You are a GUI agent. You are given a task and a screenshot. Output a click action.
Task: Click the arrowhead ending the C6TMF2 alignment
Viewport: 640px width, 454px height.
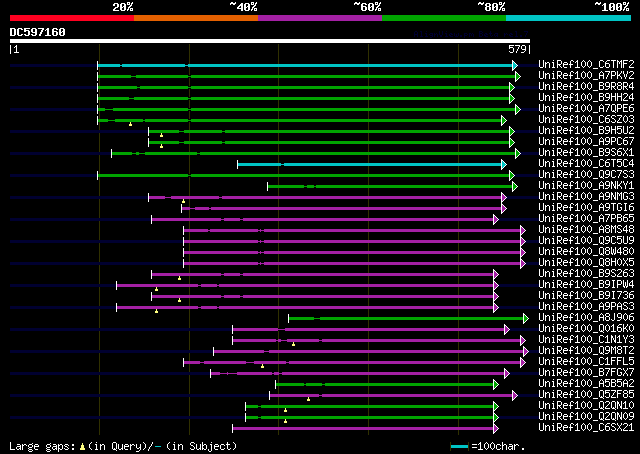tap(515, 65)
